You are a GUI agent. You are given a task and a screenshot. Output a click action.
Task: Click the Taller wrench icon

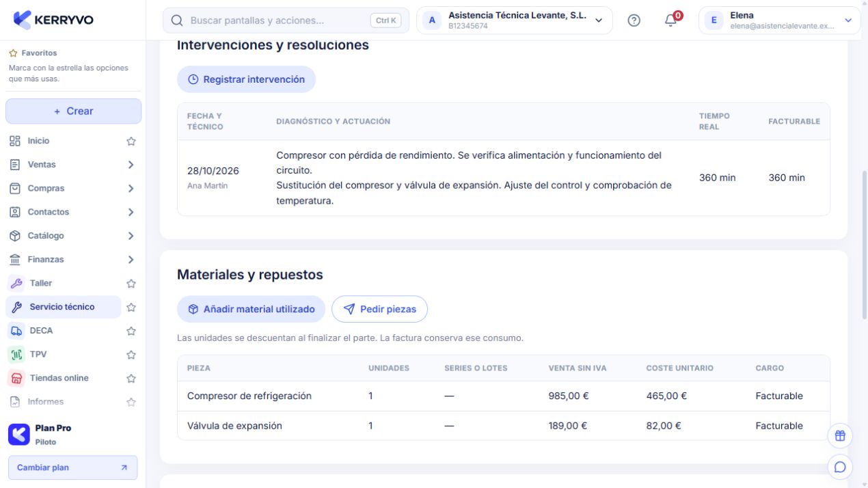click(x=16, y=283)
